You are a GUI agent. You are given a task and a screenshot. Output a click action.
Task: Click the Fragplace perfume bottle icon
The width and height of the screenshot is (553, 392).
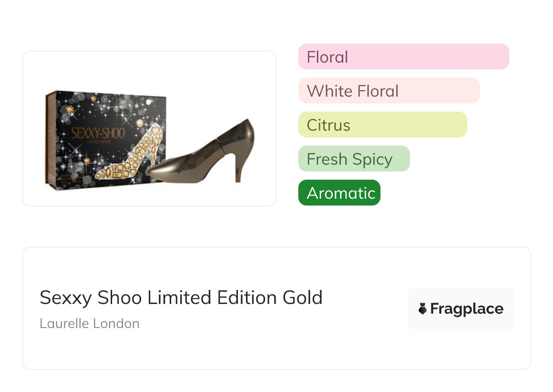[423, 309]
